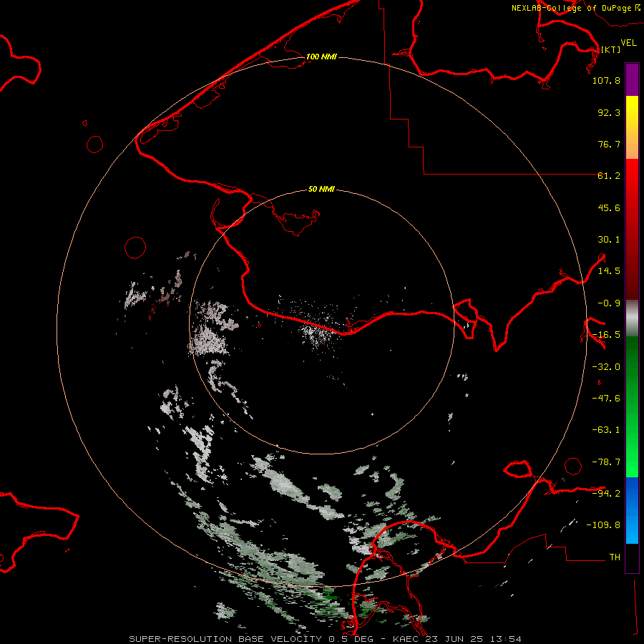Click the 61.2 value on velocity scale

click(x=609, y=176)
